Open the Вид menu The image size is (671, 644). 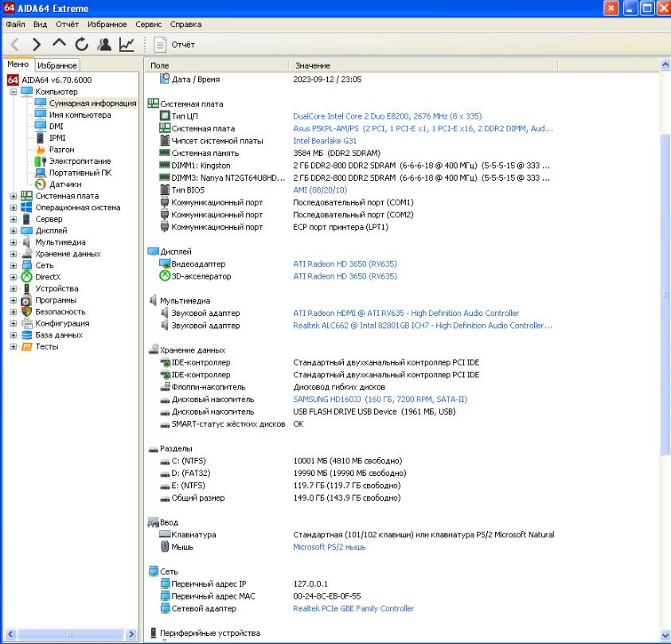41,25
